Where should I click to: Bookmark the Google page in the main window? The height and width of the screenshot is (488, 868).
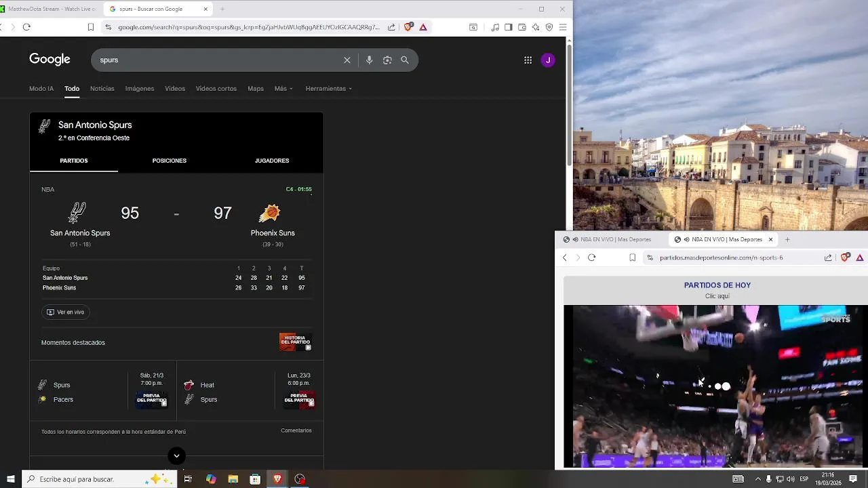click(x=91, y=27)
